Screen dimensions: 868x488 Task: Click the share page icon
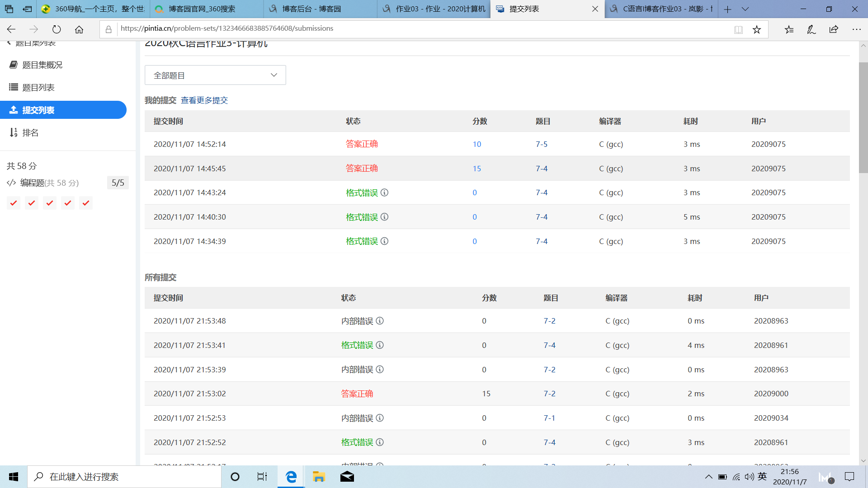click(834, 29)
